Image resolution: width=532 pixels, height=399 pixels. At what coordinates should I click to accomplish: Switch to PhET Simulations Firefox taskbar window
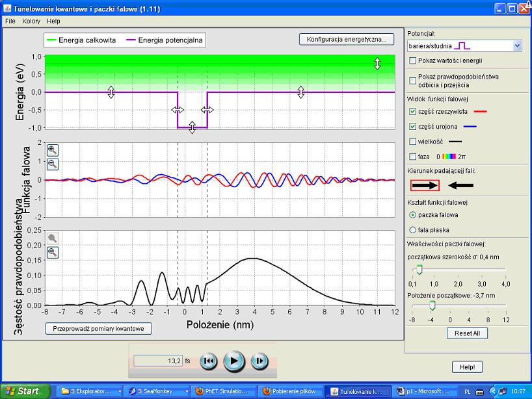tap(224, 391)
